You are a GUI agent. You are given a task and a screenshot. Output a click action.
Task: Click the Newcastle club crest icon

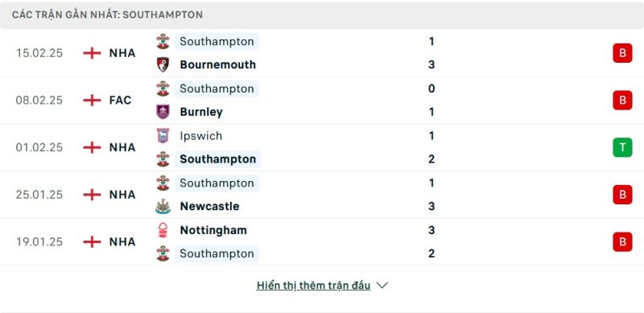point(163,206)
